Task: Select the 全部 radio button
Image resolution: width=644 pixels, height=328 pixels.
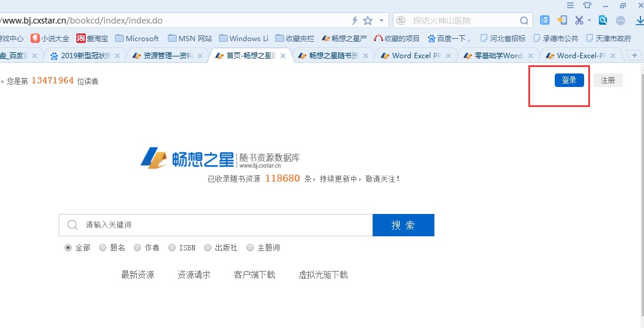Action: (x=68, y=247)
